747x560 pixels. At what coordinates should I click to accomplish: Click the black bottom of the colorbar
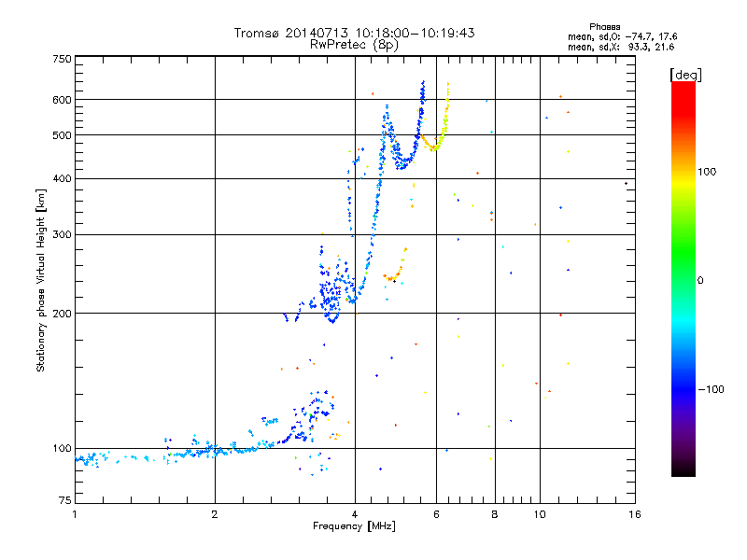pyautogui.click(x=684, y=471)
